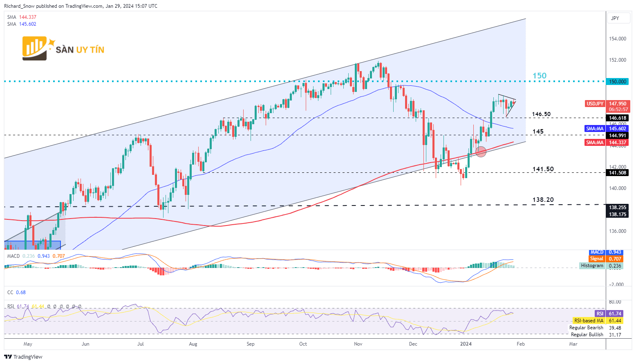Click the 138.20 level annotation text

(x=543, y=200)
